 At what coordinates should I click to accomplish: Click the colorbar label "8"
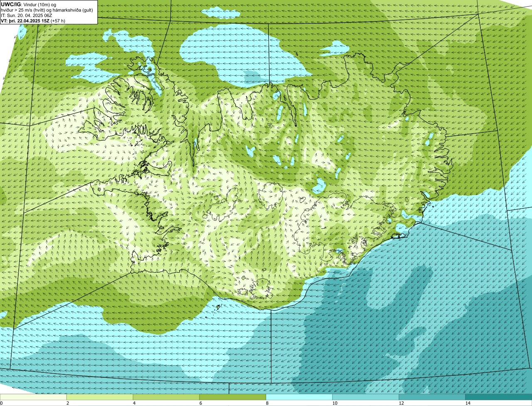tap(267, 403)
